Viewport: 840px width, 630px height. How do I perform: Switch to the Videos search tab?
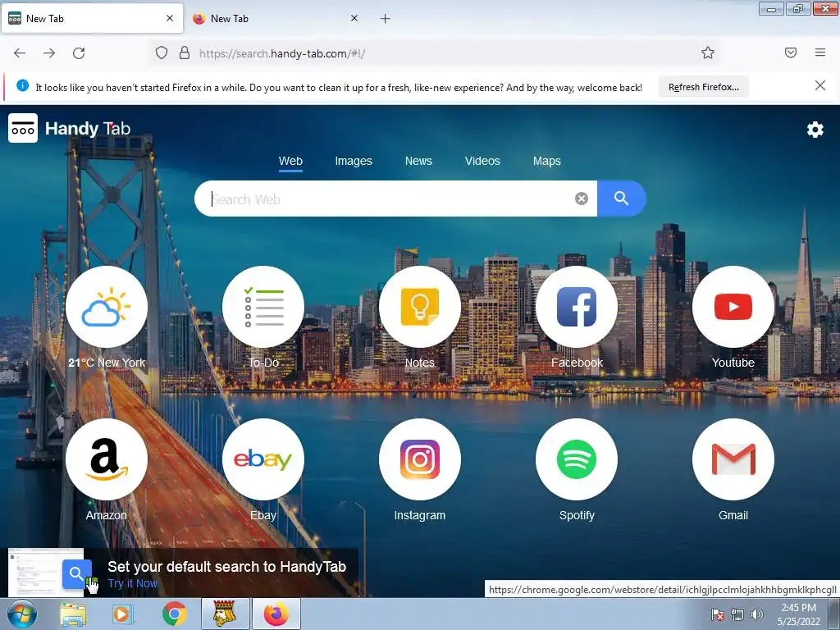482,162
